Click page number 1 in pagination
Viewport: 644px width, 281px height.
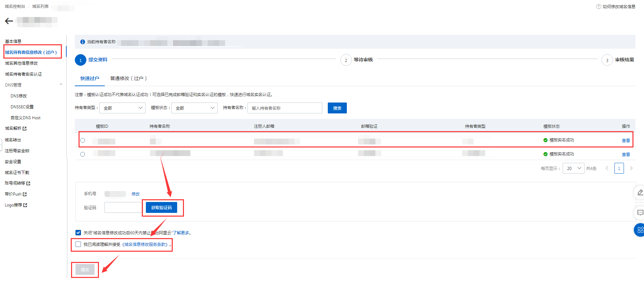pos(619,168)
